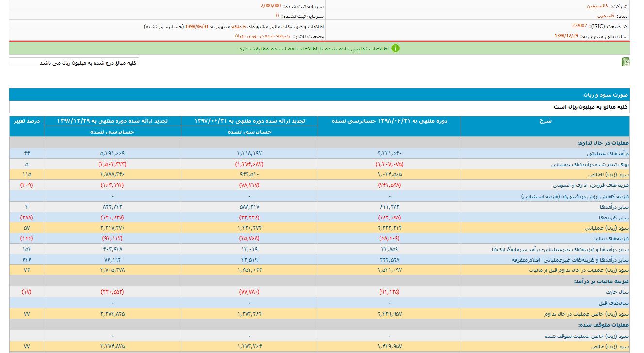Click the row label 'سود (زیان) ناخالص'
The height and width of the screenshot is (353, 644).
coord(608,175)
